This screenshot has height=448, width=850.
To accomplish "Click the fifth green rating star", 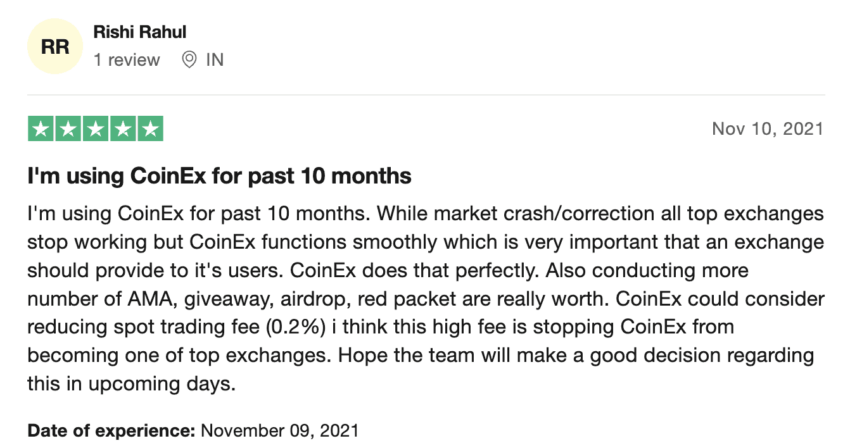I will tap(149, 129).
